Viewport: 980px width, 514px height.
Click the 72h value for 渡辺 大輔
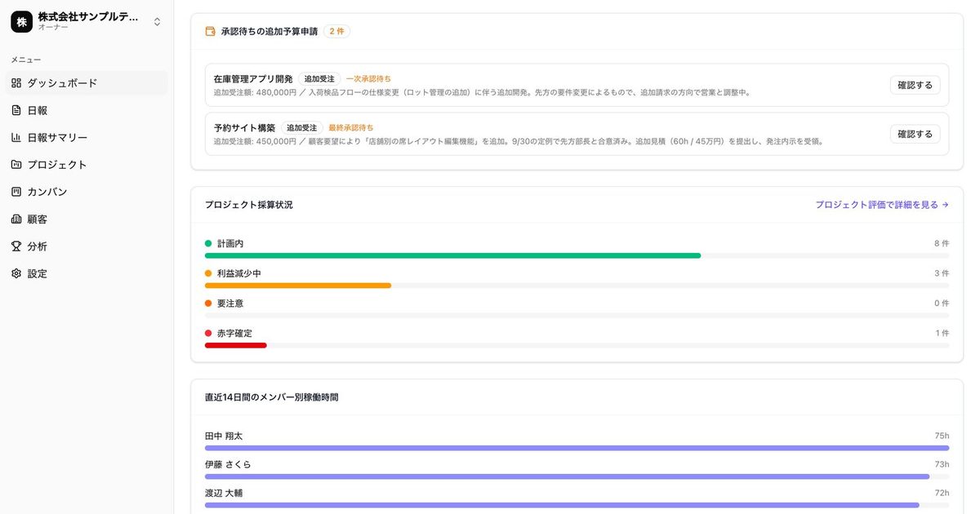tap(942, 493)
